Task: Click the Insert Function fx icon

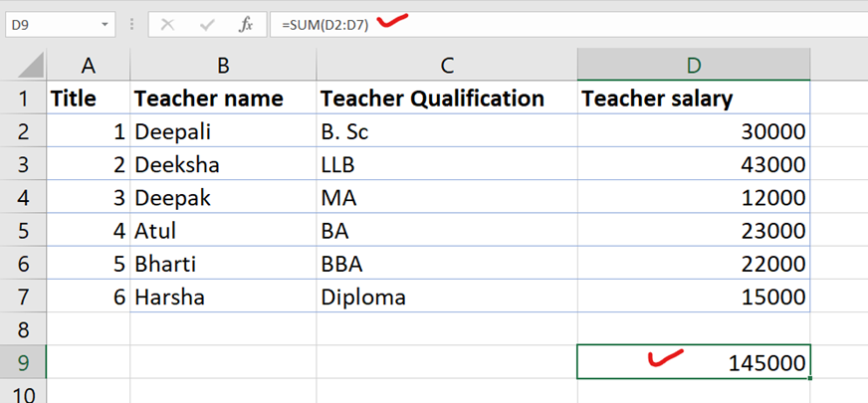Action: coord(245,25)
